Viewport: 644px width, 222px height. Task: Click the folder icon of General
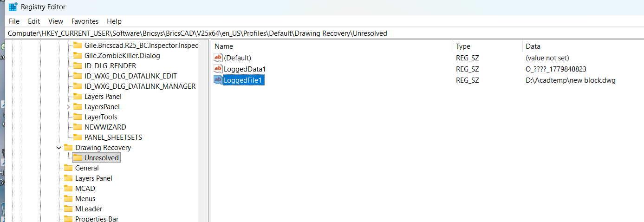68,168
